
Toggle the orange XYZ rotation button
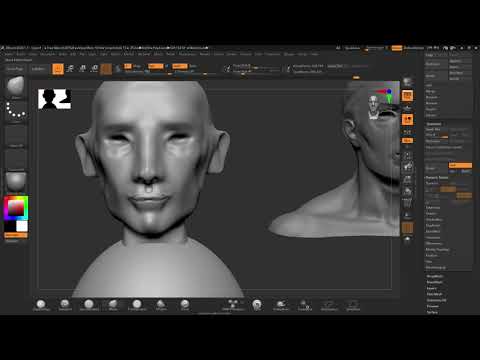click(407, 140)
